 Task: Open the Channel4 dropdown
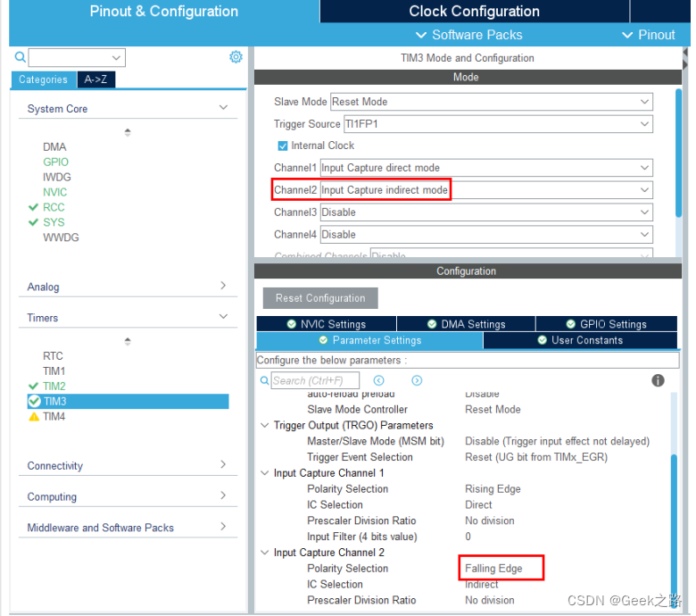click(x=486, y=235)
